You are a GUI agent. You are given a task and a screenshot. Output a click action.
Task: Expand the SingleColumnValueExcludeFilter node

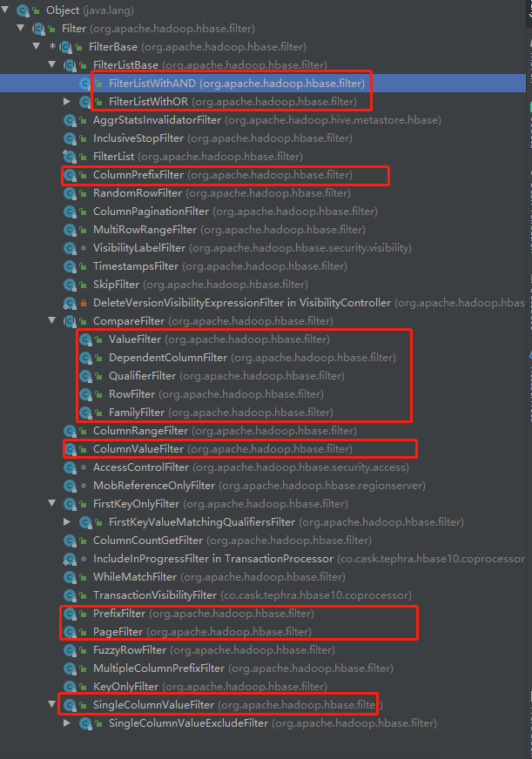[x=67, y=723]
